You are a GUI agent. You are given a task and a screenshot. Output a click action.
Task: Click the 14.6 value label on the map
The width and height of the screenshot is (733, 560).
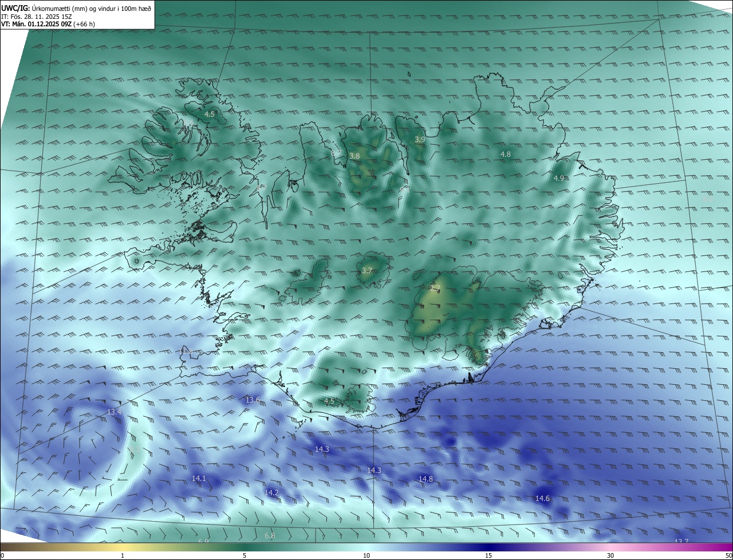click(542, 499)
